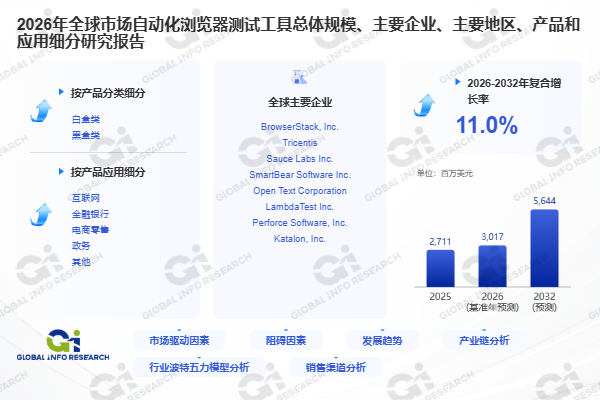Viewport: 600px width, 400px height.
Task: Open the Tricentis company entry
Action: tap(300, 143)
